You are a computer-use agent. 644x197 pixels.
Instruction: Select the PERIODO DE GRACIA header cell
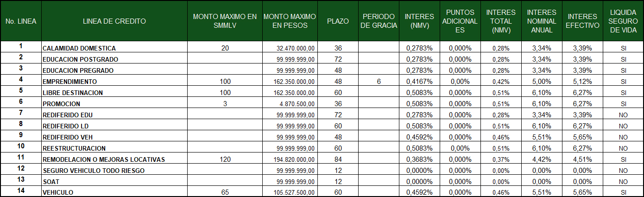coord(379,21)
